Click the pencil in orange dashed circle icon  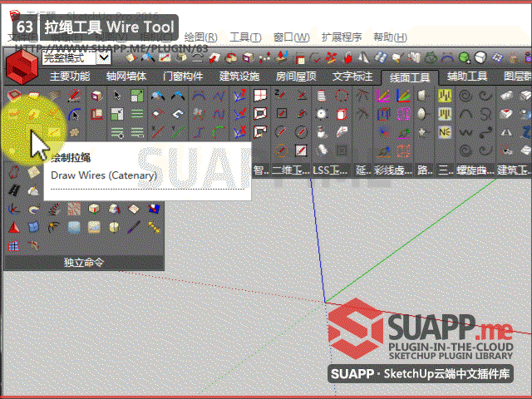click(x=281, y=150)
